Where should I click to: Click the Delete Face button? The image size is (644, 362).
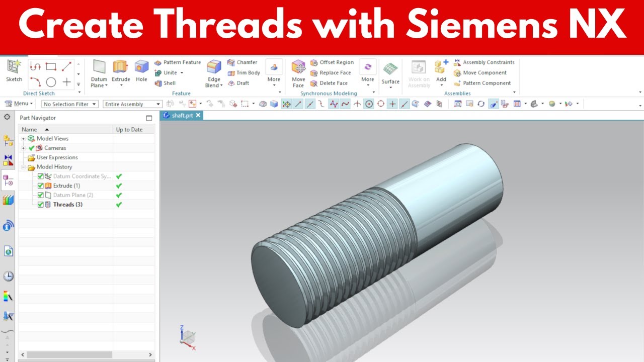point(329,83)
